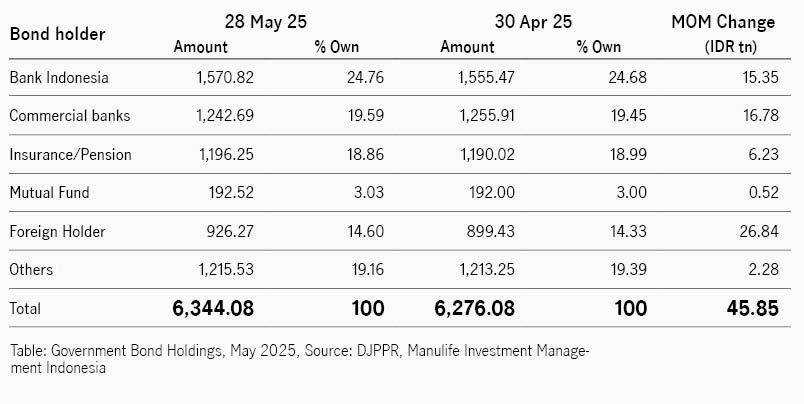The image size is (804, 404).
Task: Click the Bond holder column header
Action: [x=57, y=34]
